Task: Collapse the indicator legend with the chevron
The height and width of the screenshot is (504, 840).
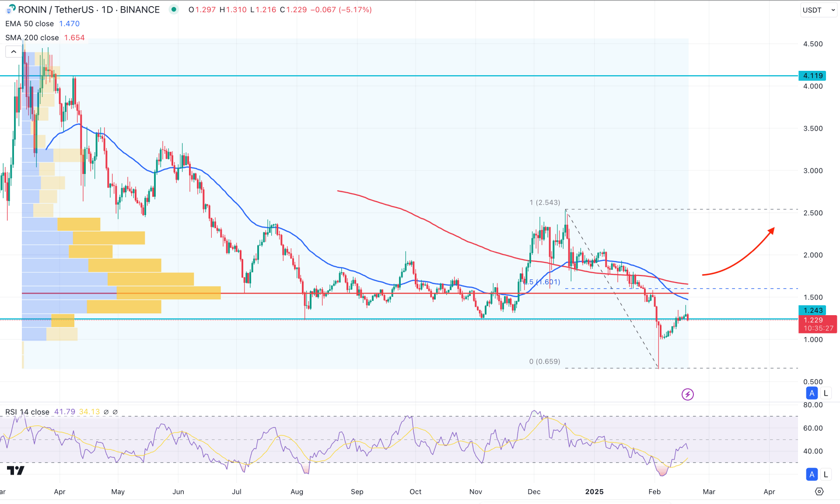Action: point(14,52)
